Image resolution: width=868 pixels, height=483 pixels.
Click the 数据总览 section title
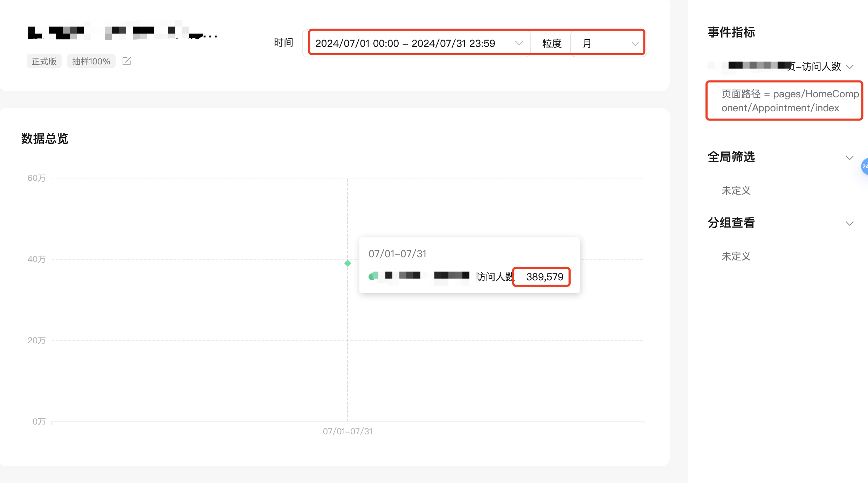[x=44, y=139]
